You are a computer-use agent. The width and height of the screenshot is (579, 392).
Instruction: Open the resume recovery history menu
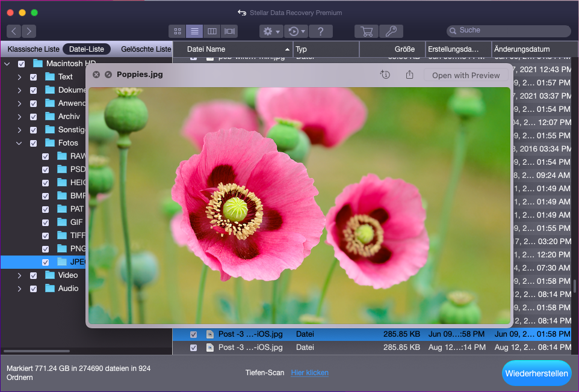pyautogui.click(x=297, y=31)
